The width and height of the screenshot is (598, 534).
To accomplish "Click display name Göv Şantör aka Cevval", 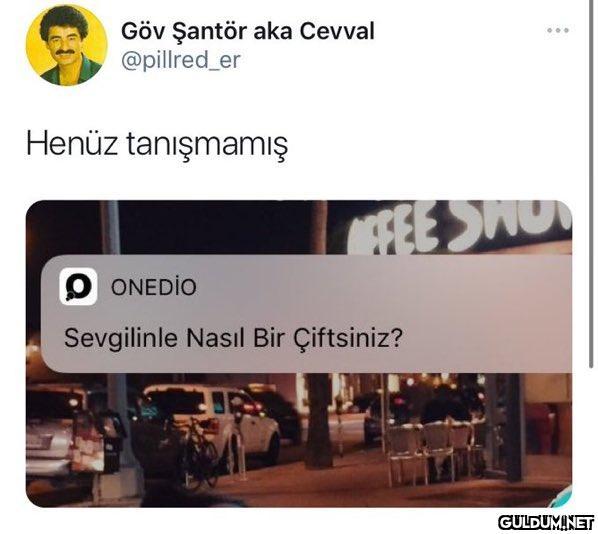I will 248,31.
